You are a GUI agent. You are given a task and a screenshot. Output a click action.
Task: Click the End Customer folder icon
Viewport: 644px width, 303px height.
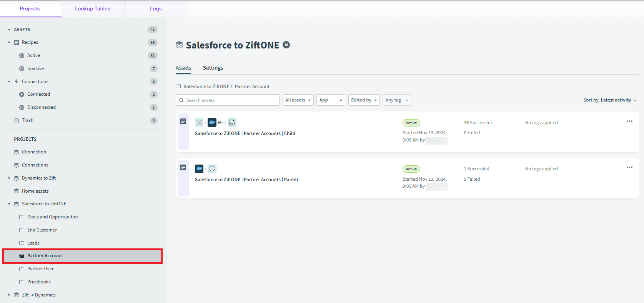(x=22, y=230)
